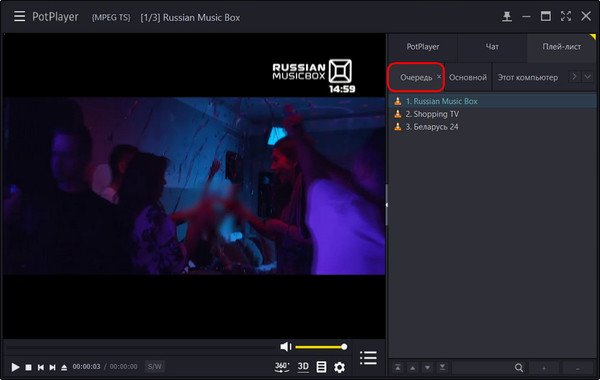This screenshot has height=380, width=600.
Task: Expand the playlist tabs dropdown arrow
Action: coord(587,77)
